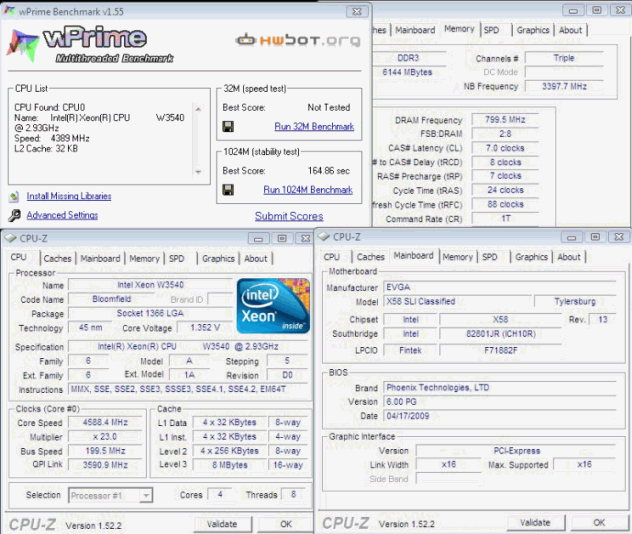Click the Bus Speed value 199.5 MHz

[x=105, y=451]
